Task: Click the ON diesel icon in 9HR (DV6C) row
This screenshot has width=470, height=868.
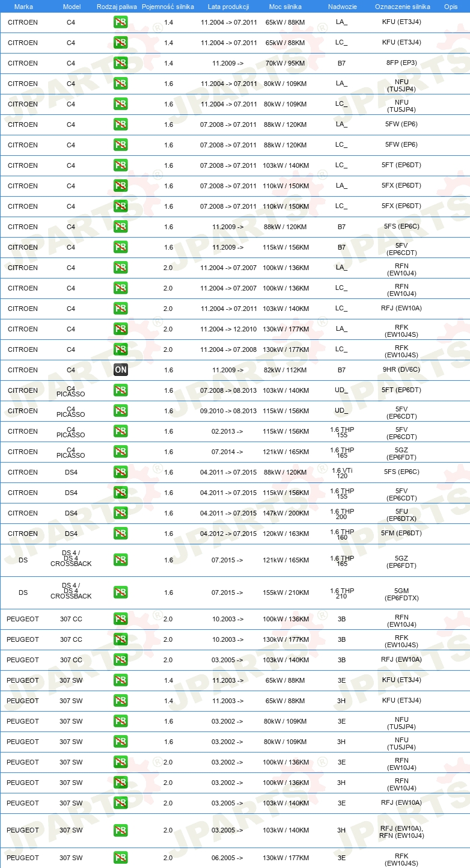Action: [120, 370]
